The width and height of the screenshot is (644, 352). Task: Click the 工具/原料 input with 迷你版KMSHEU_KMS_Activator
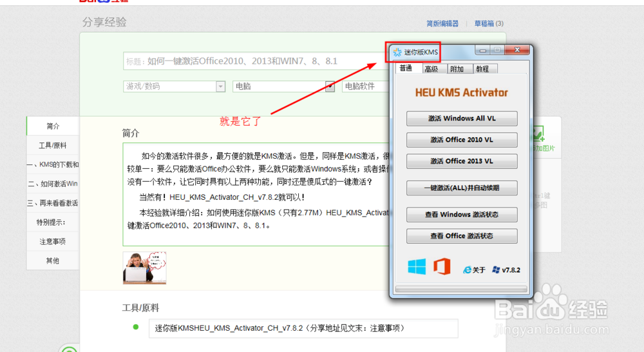coord(303,328)
